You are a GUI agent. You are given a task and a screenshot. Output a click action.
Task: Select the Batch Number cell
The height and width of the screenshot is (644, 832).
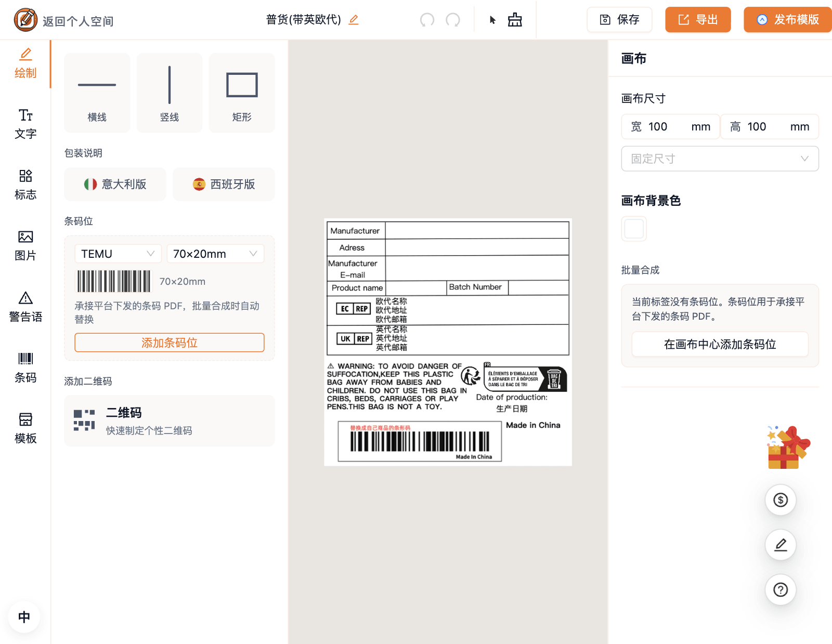tap(477, 287)
